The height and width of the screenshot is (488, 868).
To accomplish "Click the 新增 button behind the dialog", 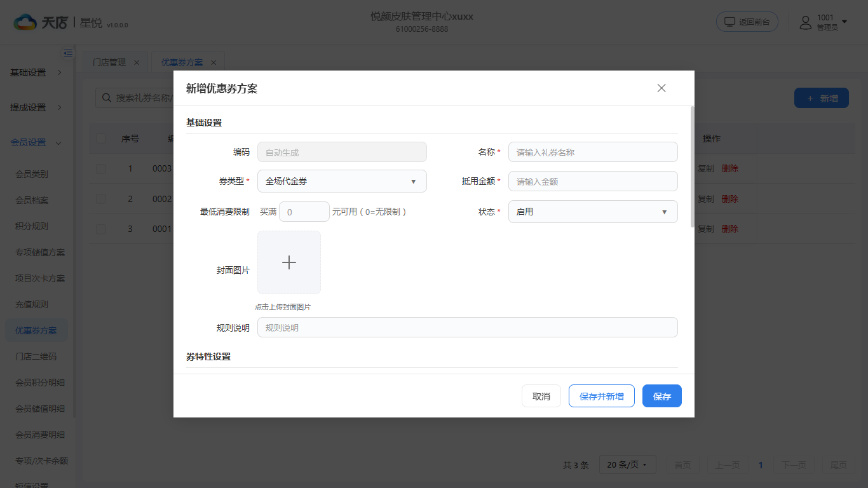I will coord(822,98).
